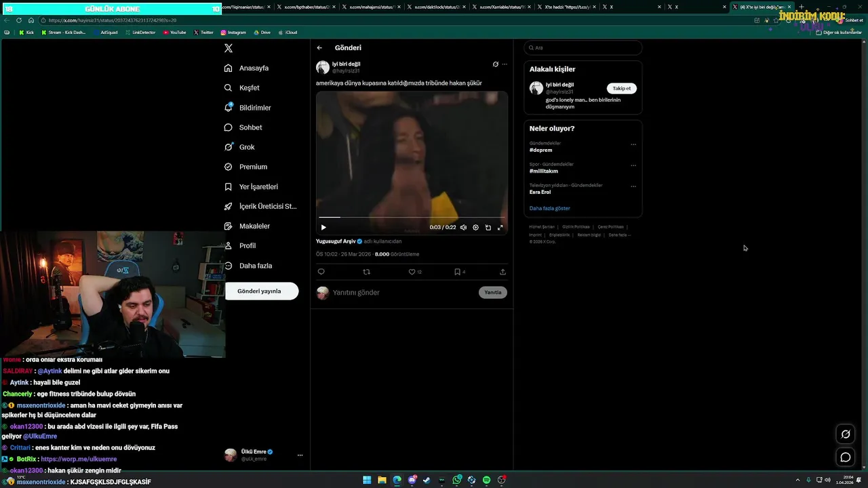Open Grok from the sidebar

coord(239,147)
